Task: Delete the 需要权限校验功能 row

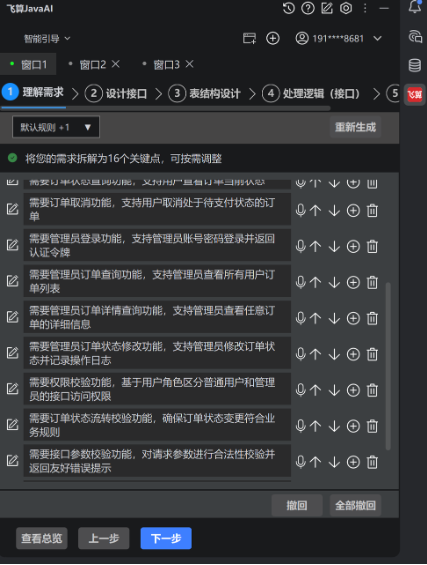Action: coord(372,391)
